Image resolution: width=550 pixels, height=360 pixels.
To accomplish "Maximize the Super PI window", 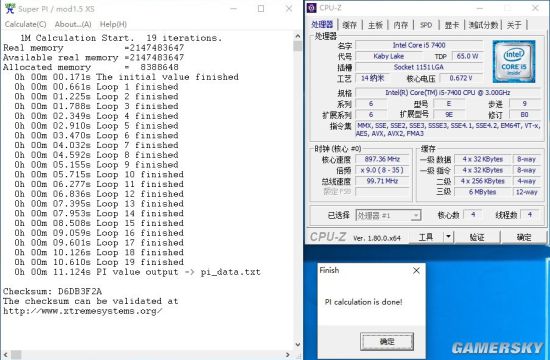I will 261,8.
